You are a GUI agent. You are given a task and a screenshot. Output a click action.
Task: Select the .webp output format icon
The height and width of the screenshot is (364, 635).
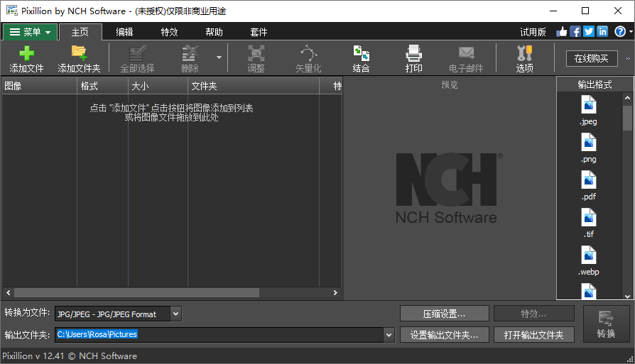click(589, 255)
